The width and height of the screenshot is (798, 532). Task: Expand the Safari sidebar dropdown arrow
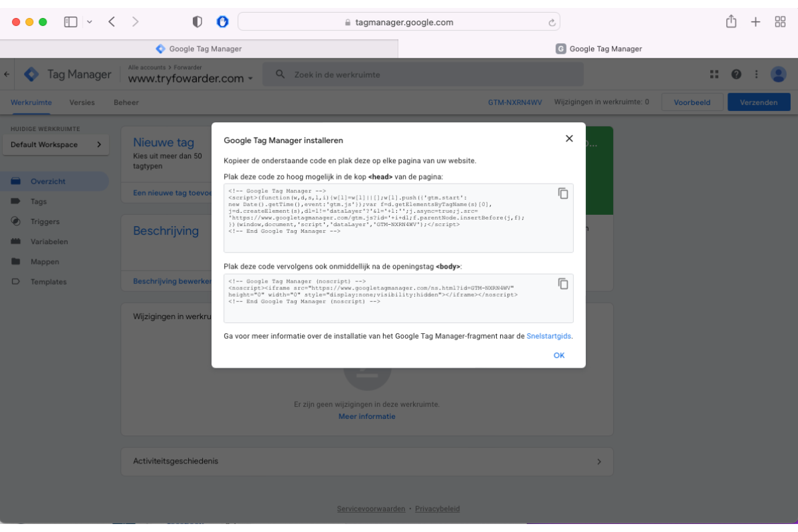point(90,22)
